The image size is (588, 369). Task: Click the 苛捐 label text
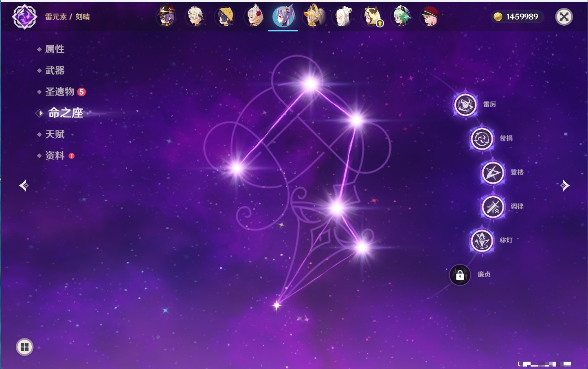[x=506, y=138]
